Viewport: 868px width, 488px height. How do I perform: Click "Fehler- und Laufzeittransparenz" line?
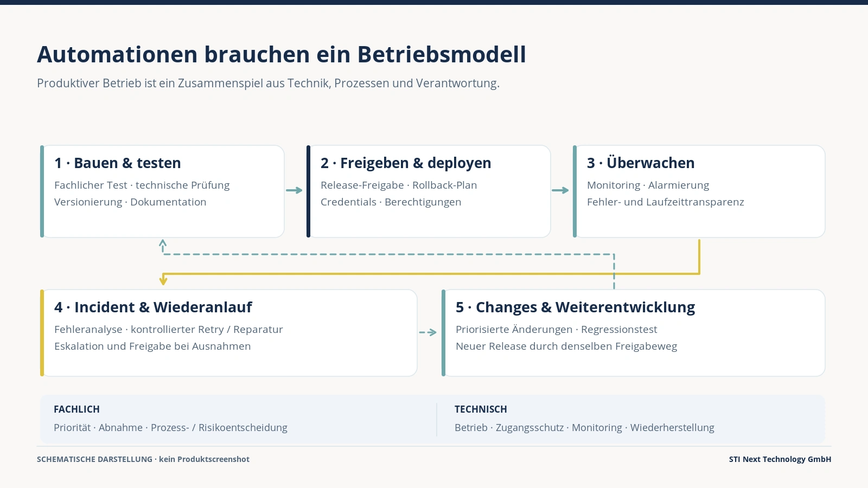666,202
